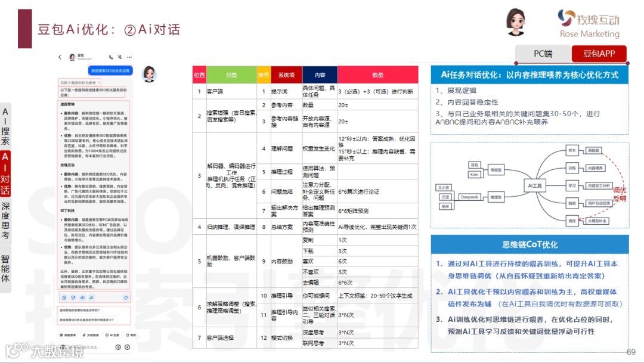
Task: Click the copy icon under the reply
Action: coord(64,297)
